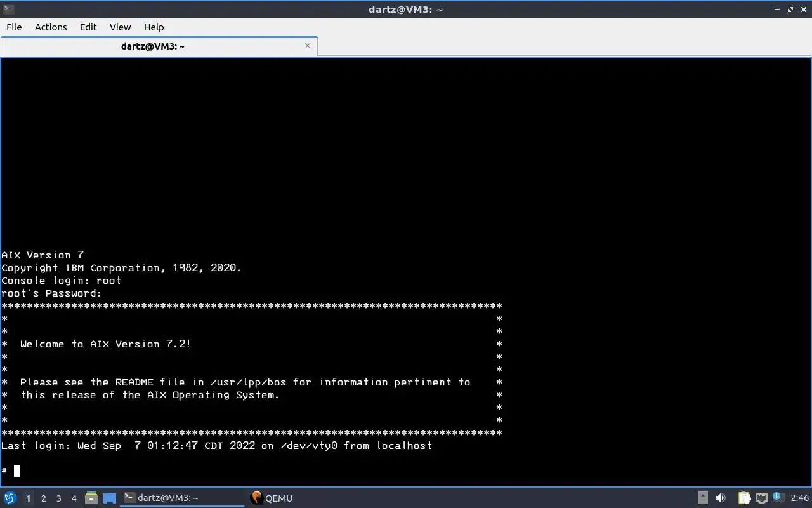Click the '/usr/lpp/bos' path in the banner
812x508 pixels.
click(x=248, y=382)
